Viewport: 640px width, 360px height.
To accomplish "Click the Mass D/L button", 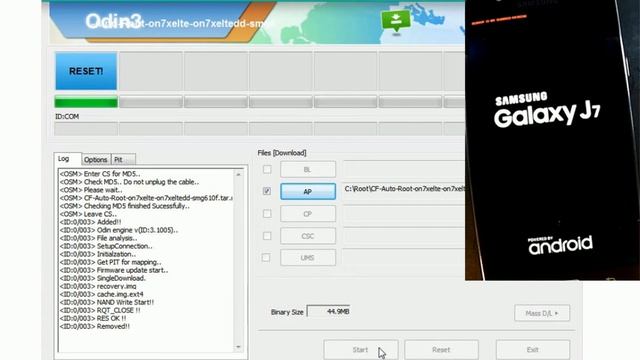I will tap(542, 313).
